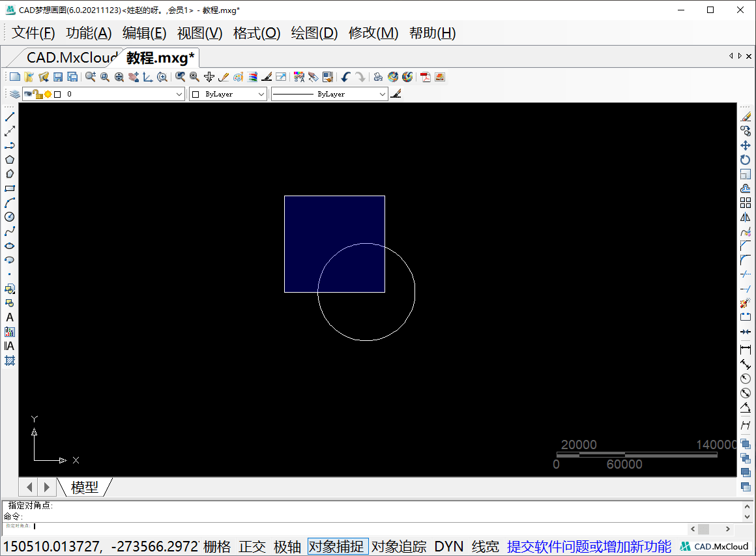This screenshot has height=556, width=756.
Task: Go to the next layout tab arrow
Action: click(46, 487)
